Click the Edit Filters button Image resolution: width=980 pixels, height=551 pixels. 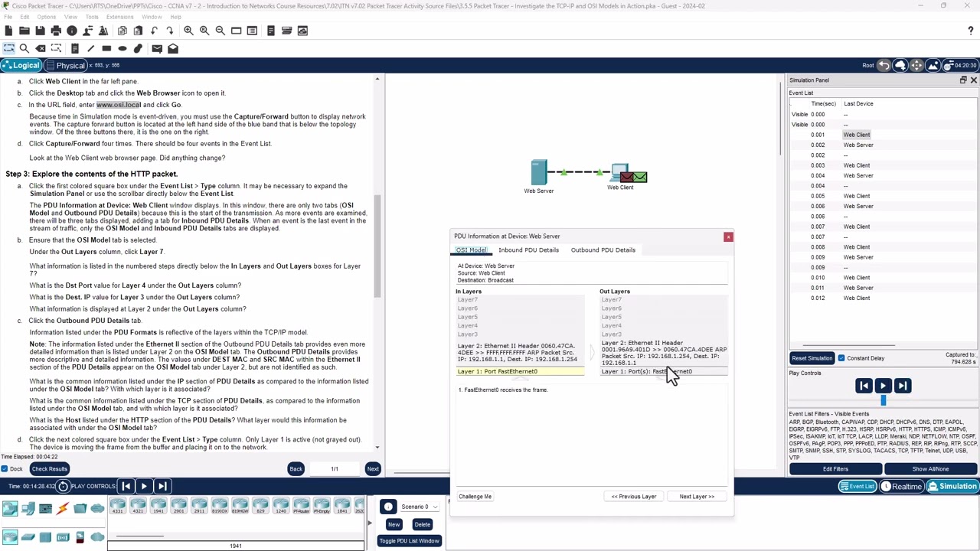pos(835,469)
